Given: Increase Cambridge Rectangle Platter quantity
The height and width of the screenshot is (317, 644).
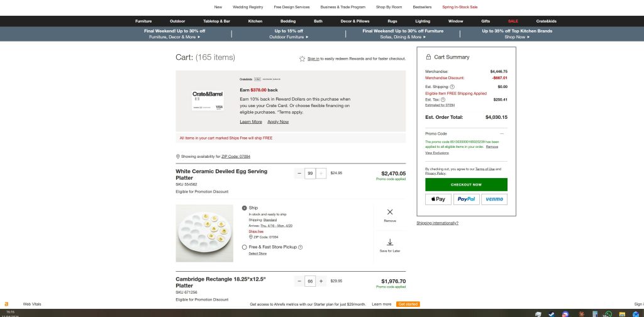Looking at the screenshot, I should coord(321,281).
